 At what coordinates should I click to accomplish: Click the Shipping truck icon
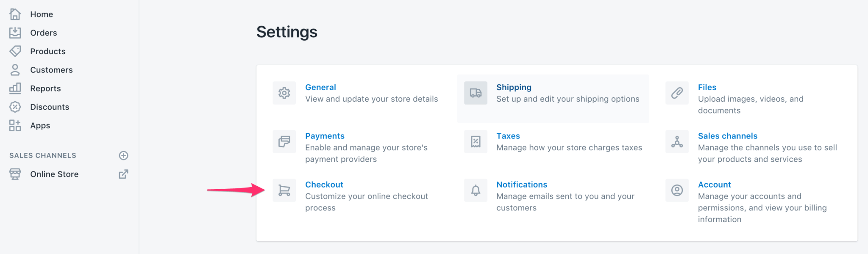[475, 93]
